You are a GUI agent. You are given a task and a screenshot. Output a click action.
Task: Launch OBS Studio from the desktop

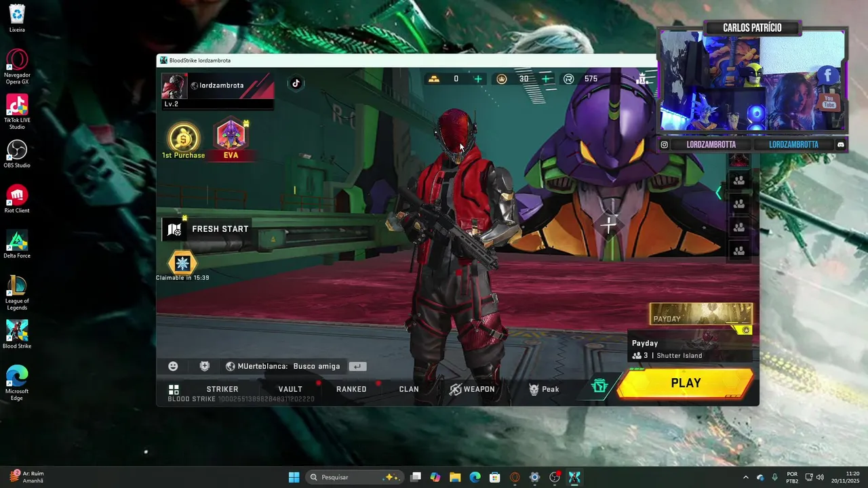(x=17, y=154)
